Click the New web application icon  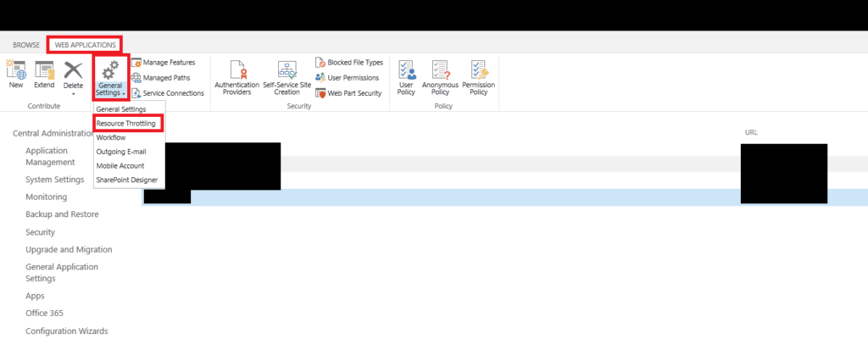[16, 69]
